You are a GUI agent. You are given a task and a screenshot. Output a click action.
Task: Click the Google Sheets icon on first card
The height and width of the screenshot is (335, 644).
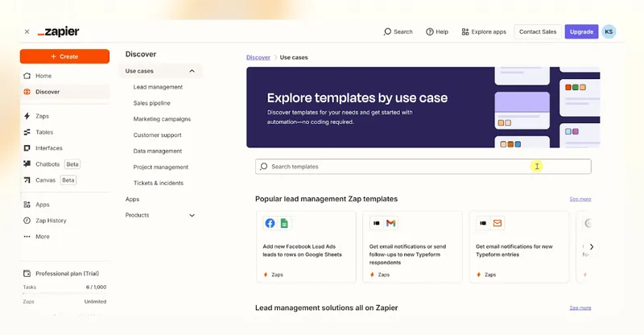tap(284, 223)
